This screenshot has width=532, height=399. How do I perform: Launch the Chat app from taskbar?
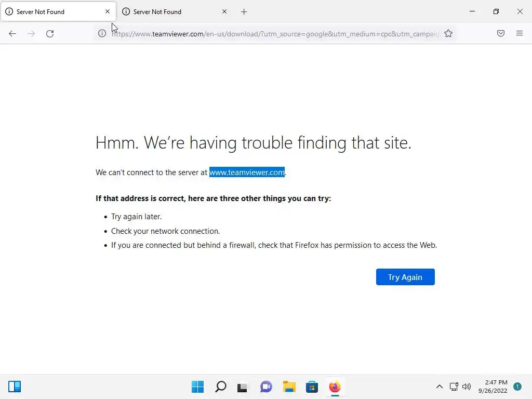(x=266, y=387)
